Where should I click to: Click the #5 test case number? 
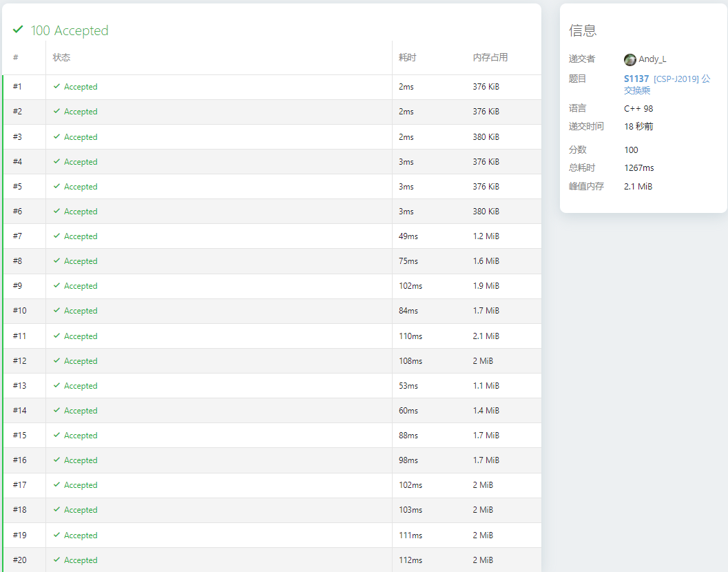17,186
